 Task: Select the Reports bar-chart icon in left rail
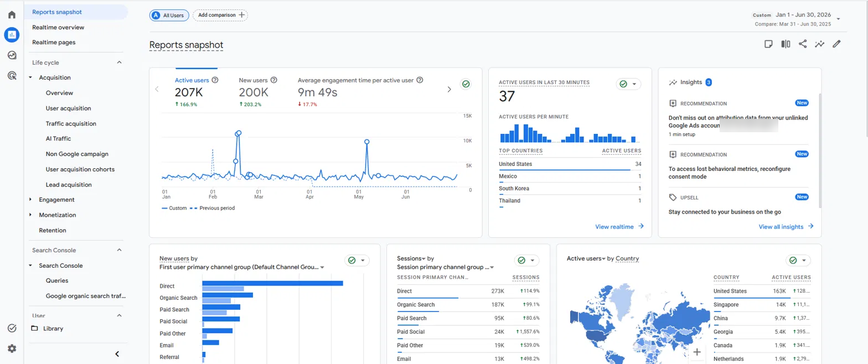point(12,35)
